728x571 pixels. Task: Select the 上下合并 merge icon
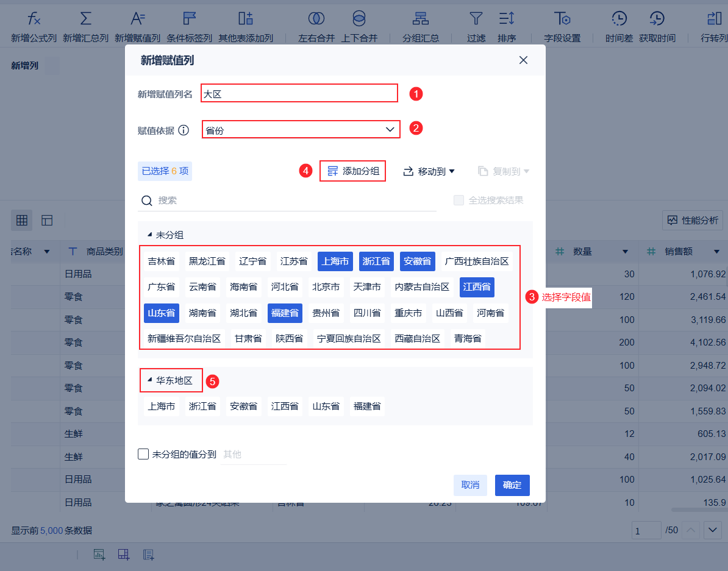click(359, 19)
